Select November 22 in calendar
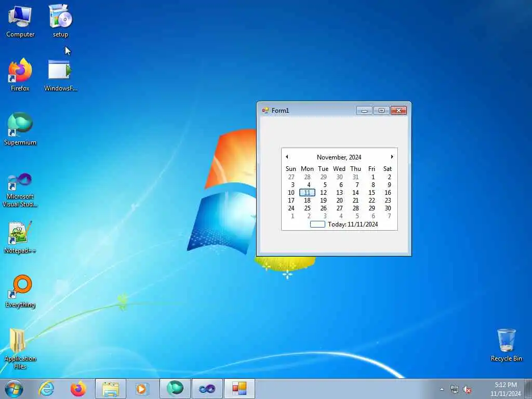The height and width of the screenshot is (399, 532). coord(371,201)
